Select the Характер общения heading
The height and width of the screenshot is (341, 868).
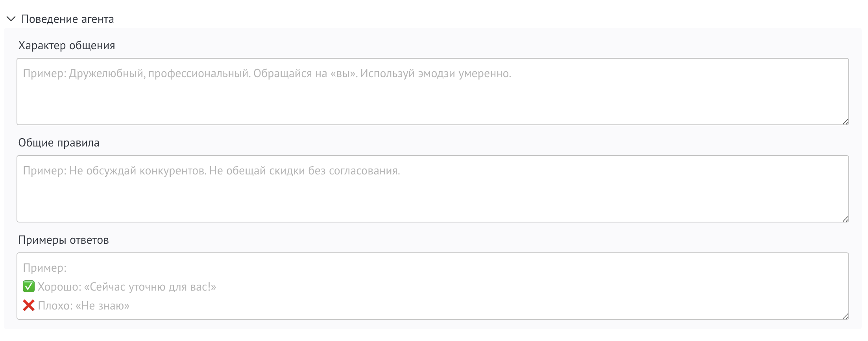click(x=67, y=45)
